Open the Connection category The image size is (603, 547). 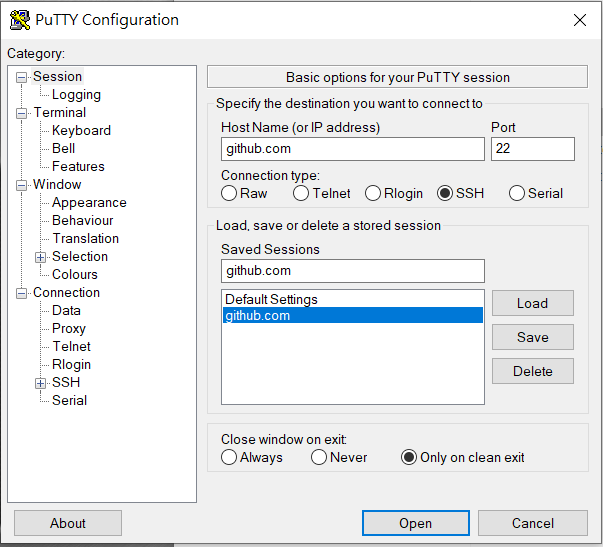tap(67, 292)
